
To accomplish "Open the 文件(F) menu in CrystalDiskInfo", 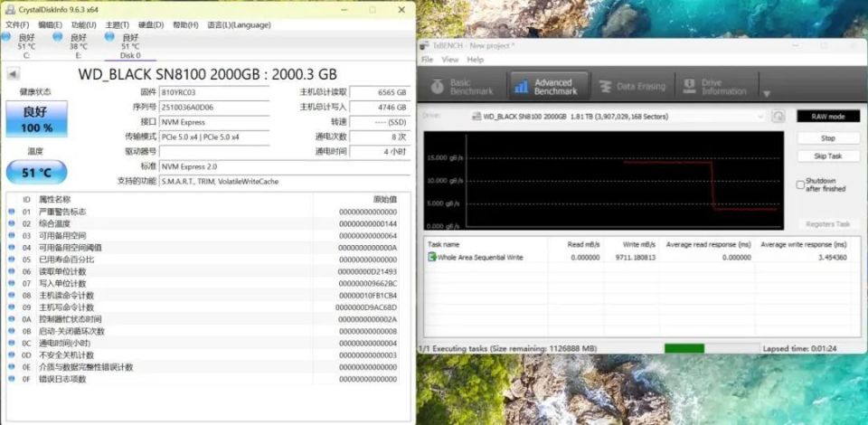I will [17, 25].
